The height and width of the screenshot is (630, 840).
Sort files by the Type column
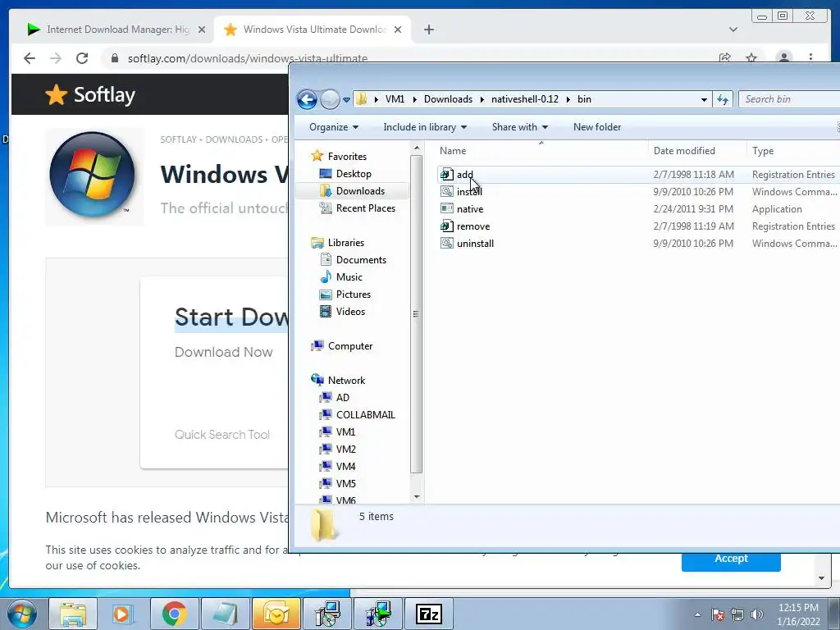pyautogui.click(x=763, y=151)
